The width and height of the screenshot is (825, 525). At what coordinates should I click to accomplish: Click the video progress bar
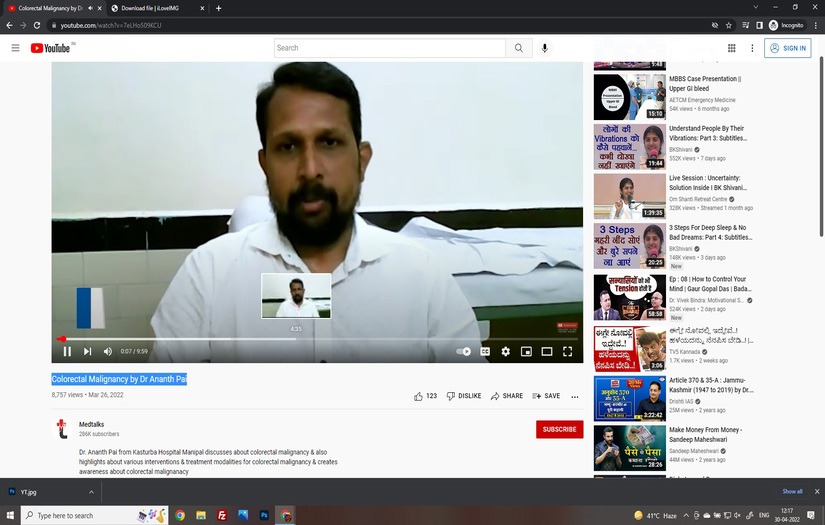[x=317, y=339]
